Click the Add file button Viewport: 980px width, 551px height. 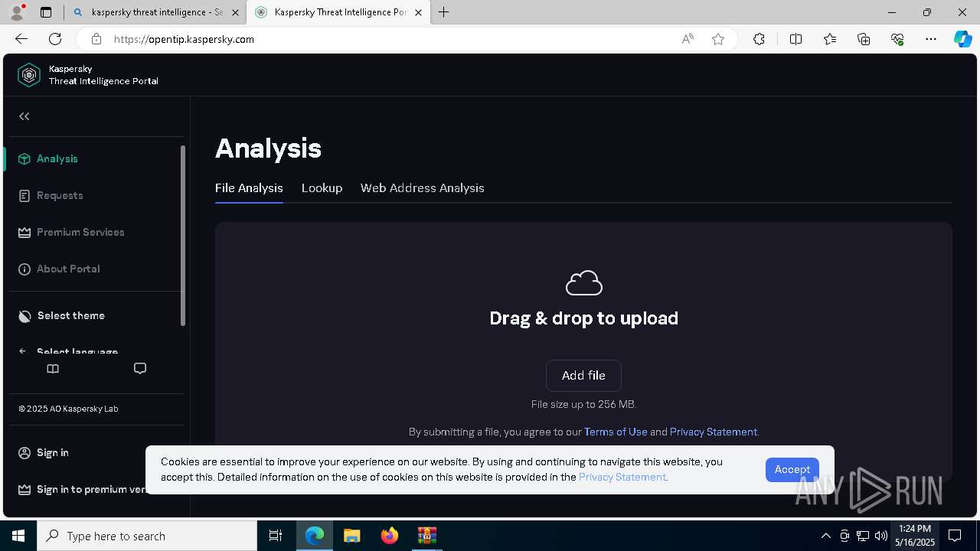point(583,376)
